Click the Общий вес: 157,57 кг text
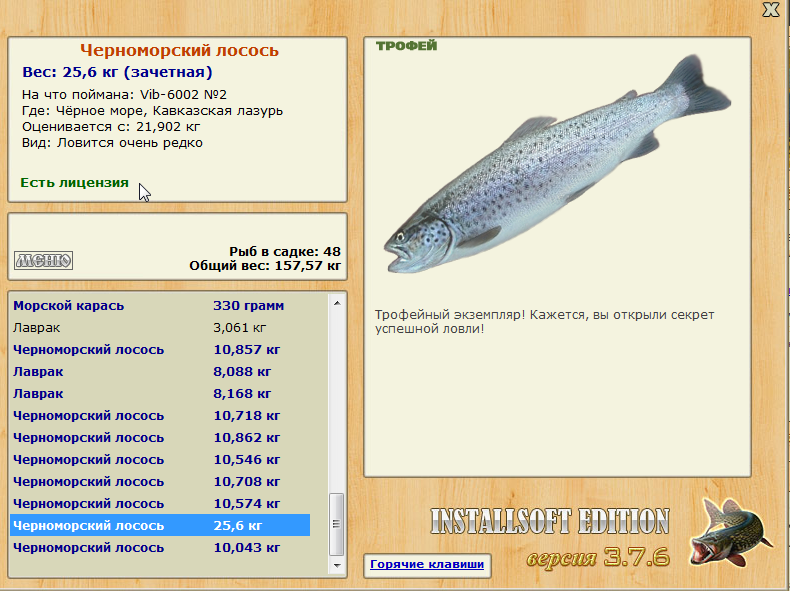 265,266
